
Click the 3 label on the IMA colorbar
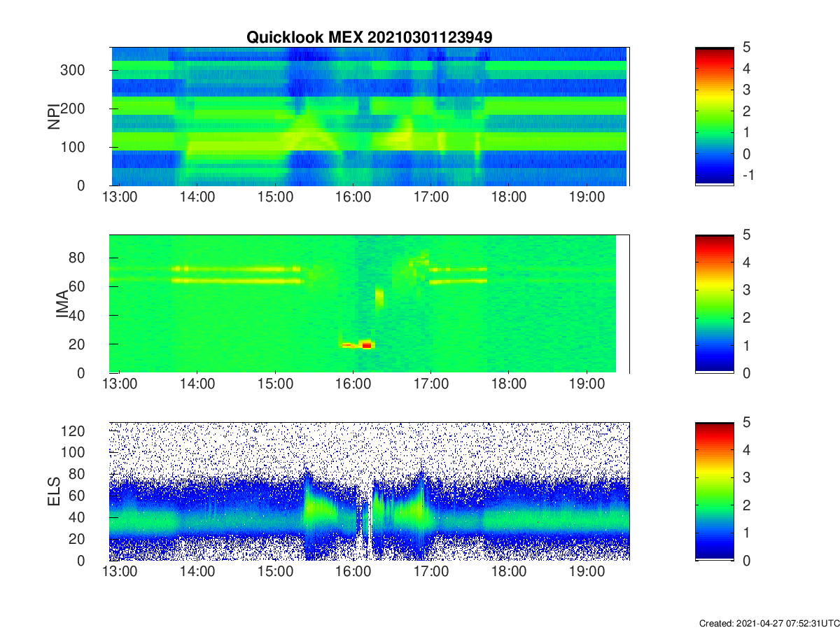point(747,290)
